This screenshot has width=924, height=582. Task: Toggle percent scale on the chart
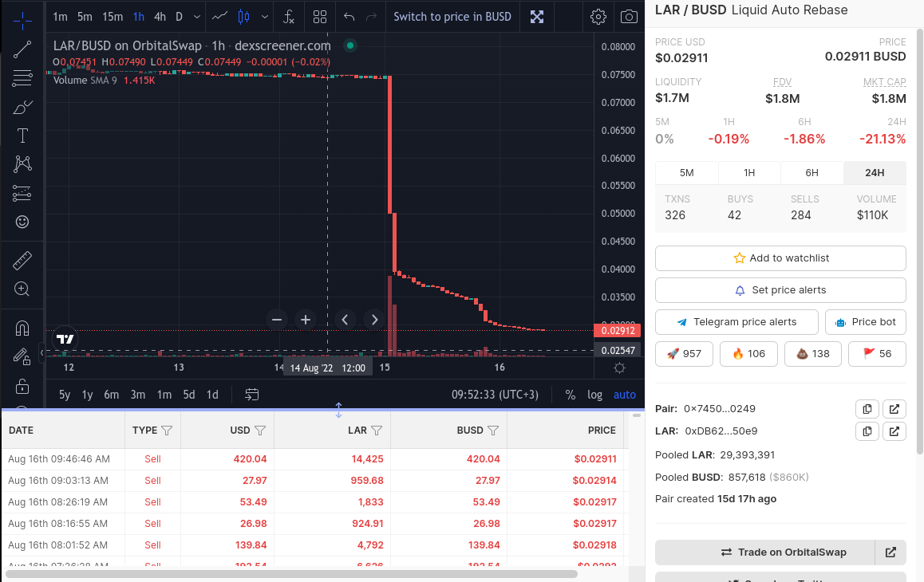coord(570,395)
